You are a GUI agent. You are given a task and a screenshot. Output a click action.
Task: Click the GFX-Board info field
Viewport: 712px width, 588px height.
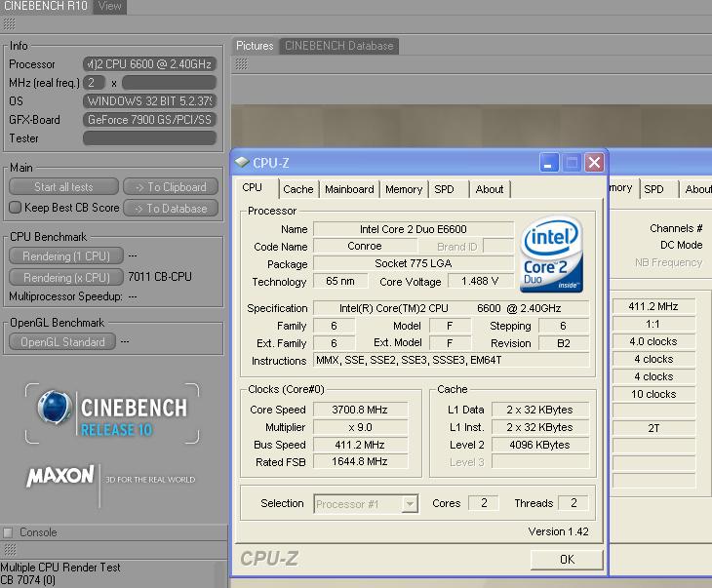(149, 119)
